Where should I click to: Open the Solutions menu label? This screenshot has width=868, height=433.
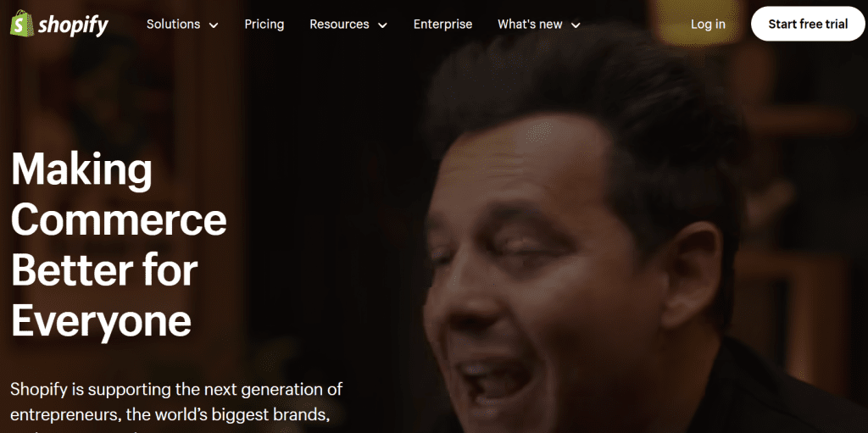pos(173,25)
